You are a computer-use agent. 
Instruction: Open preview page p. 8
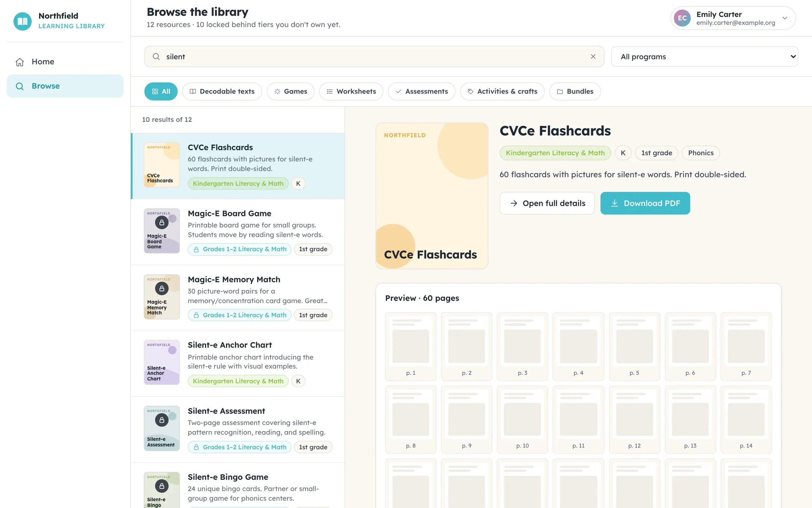[410, 419]
